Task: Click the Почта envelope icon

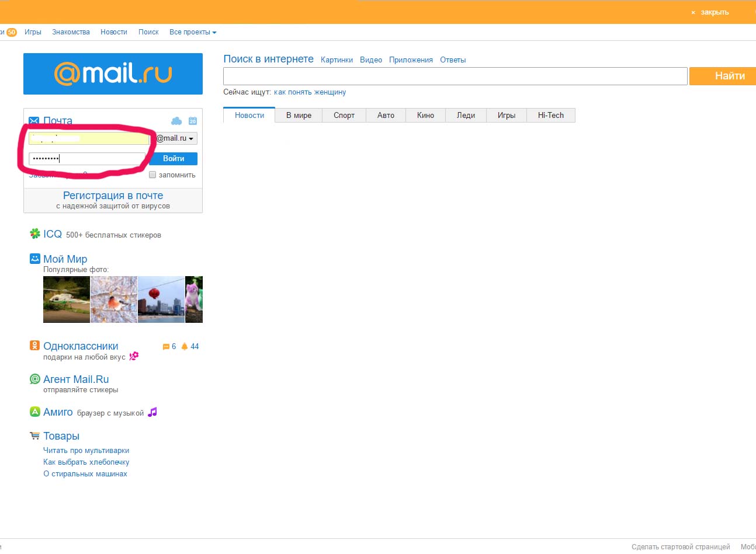Action: click(34, 121)
